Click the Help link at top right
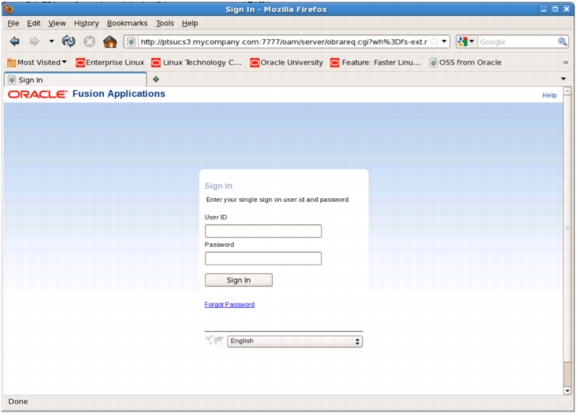Screen dimensions: 578x416 (549, 95)
